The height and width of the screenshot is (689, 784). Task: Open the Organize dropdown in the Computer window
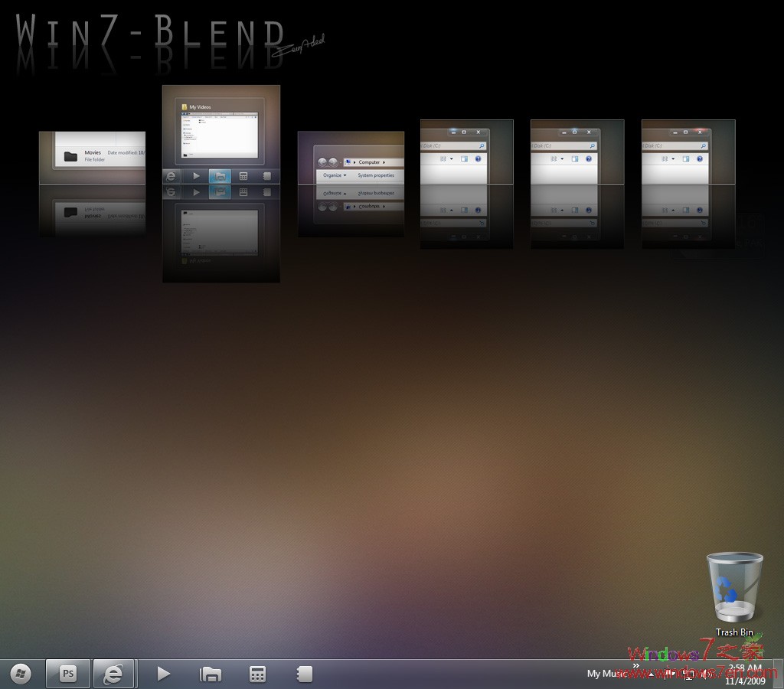coord(335,175)
